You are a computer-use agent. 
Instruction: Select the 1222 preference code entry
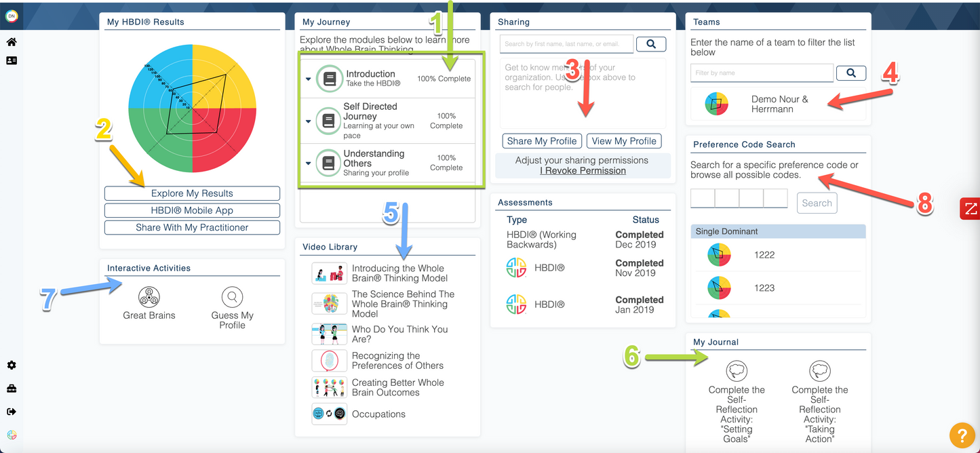point(764,255)
